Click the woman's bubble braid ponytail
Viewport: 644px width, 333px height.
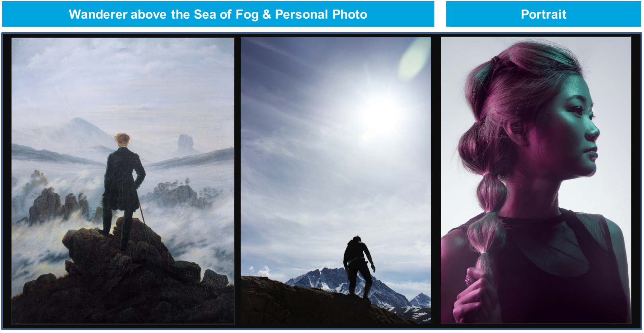(x=487, y=207)
